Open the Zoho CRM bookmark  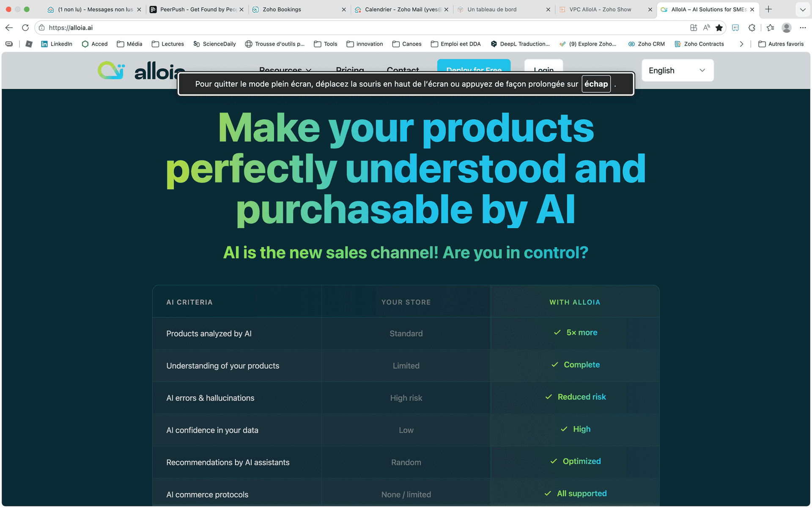[x=647, y=44]
